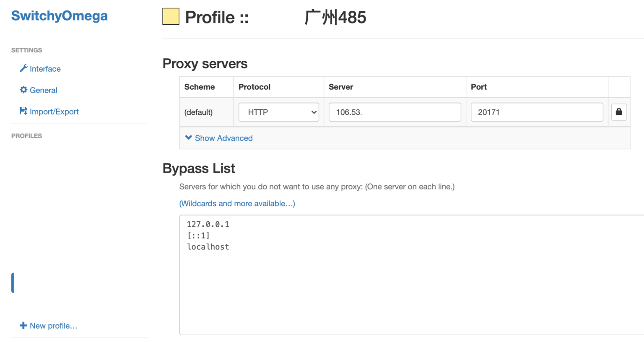Select the Port field showing 20171
Image resolution: width=644 pixels, height=342 pixels.
tap(537, 112)
